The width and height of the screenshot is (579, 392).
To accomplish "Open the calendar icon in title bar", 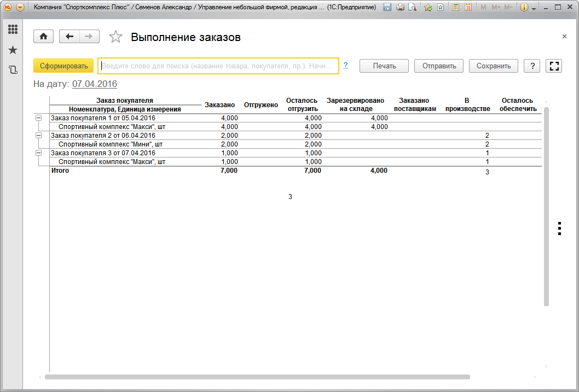I will pos(468,8).
